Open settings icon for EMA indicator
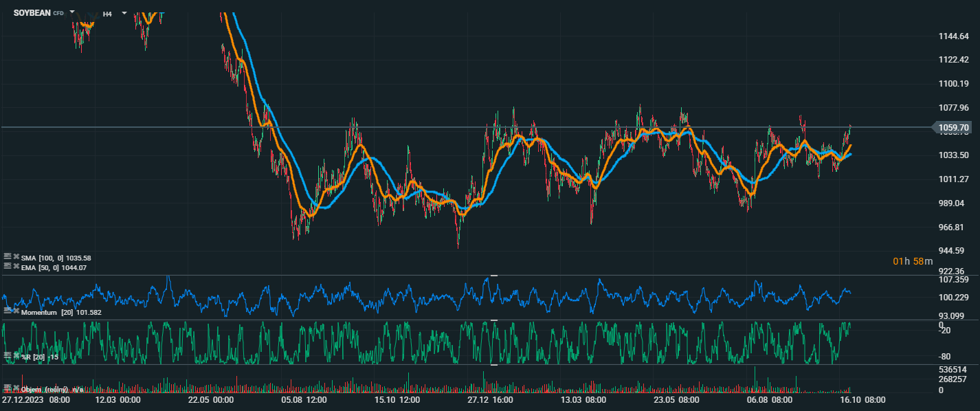This screenshot has height=411, width=980. pos(8,267)
